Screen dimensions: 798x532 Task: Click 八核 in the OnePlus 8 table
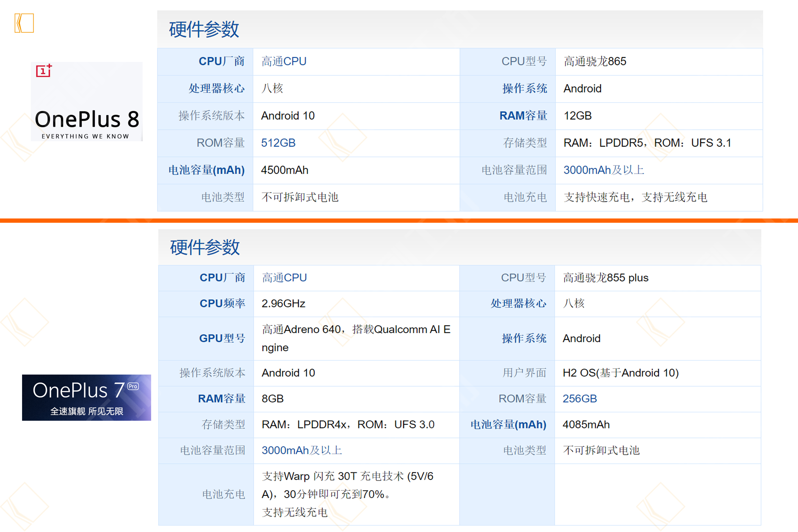click(272, 89)
